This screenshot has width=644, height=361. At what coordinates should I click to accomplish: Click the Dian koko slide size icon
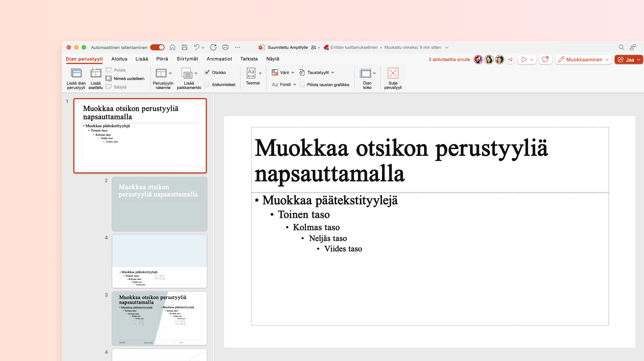pyautogui.click(x=366, y=73)
